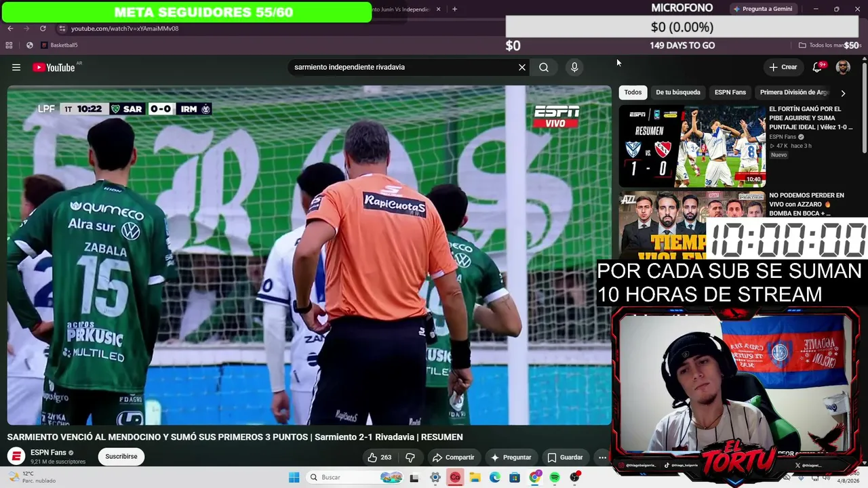Screen dimensions: 868x488
Task: Reload the page in the browser
Action: point(43,28)
